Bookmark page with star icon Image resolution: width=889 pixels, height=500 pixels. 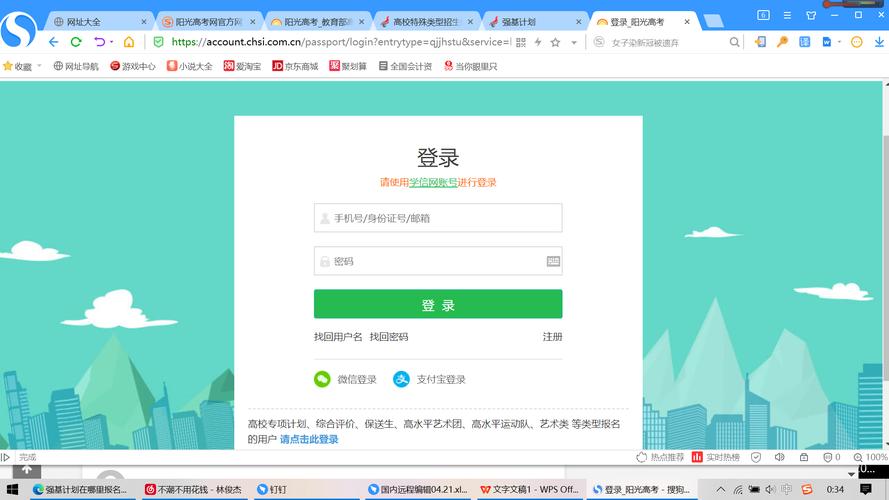[555, 42]
